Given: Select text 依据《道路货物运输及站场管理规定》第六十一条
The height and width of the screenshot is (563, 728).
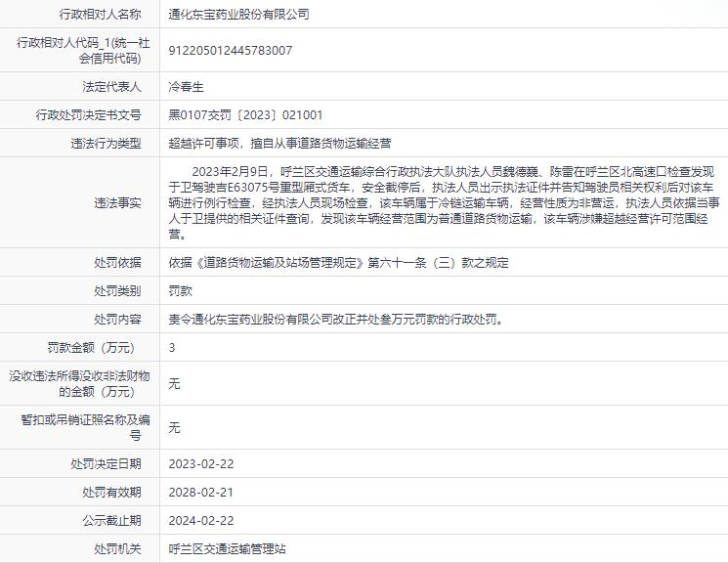Looking at the screenshot, I should coord(297,263).
